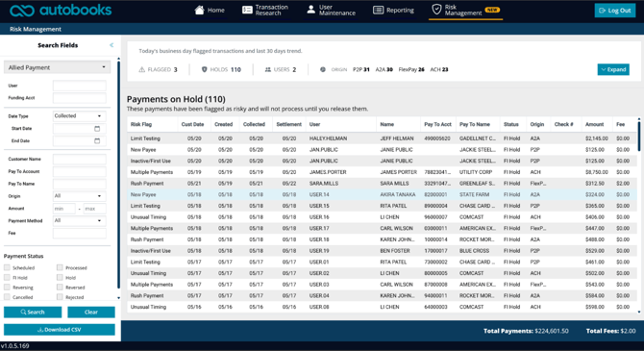Click the Pay To Account field

pyautogui.click(x=79, y=171)
